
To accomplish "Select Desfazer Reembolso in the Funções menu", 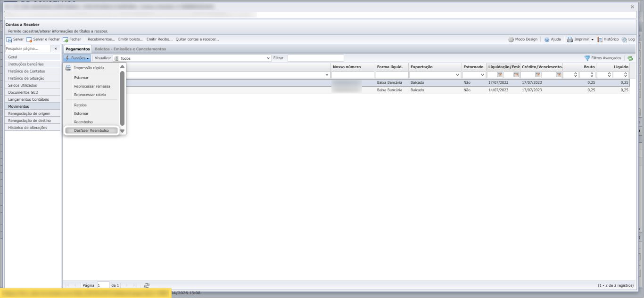I will coord(91,130).
